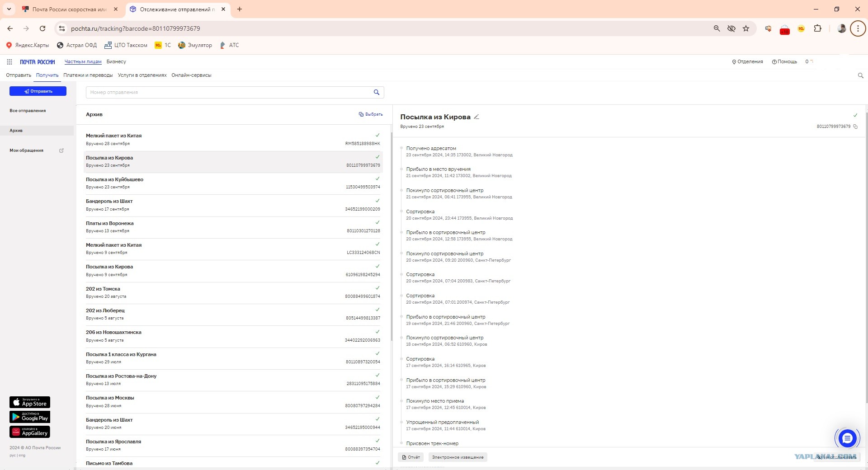Open shipment '202 из Томска'

click(233, 293)
